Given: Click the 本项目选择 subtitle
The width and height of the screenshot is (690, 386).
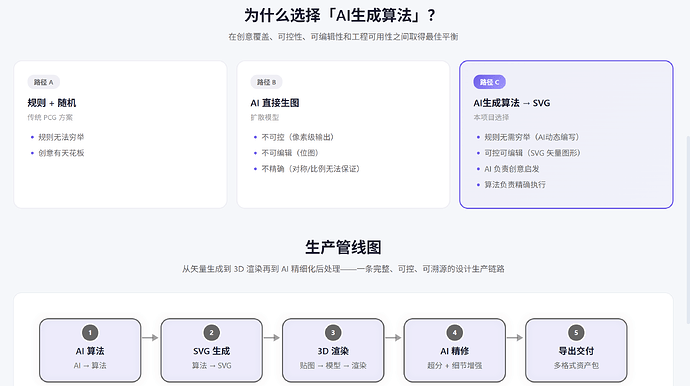Looking at the screenshot, I should click(x=491, y=118).
